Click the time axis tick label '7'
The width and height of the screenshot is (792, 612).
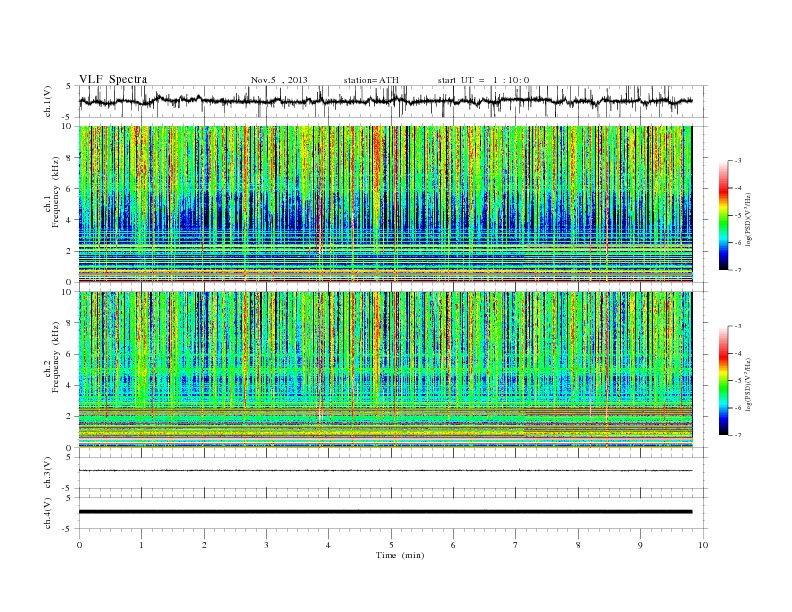(516, 545)
